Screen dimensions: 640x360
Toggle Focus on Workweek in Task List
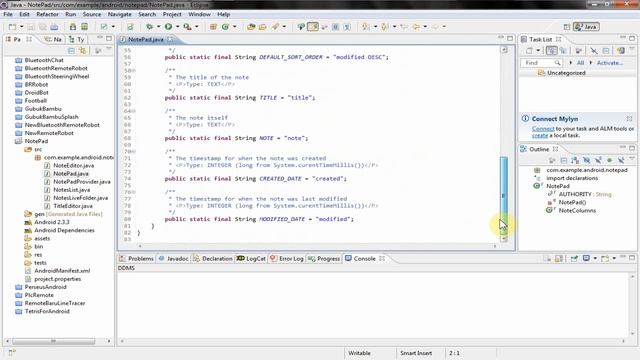(578, 51)
